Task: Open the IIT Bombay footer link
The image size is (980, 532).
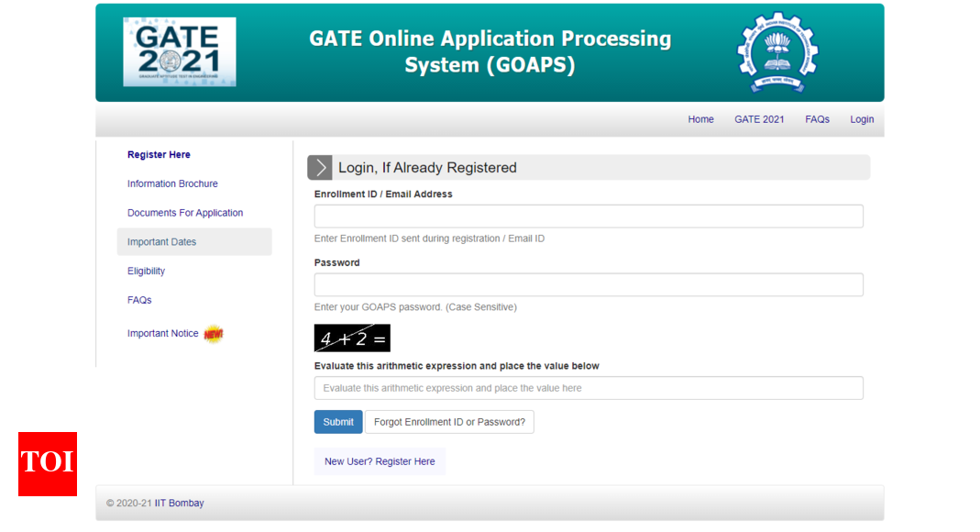Action: point(180,504)
